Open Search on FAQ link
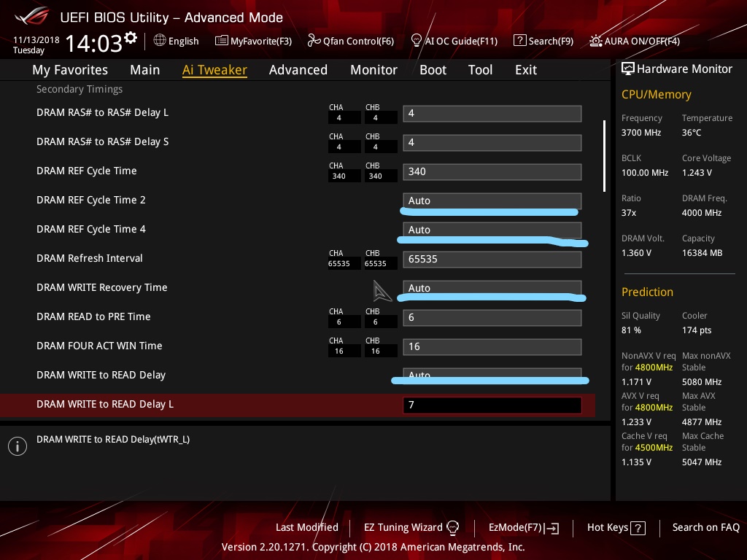 705,527
